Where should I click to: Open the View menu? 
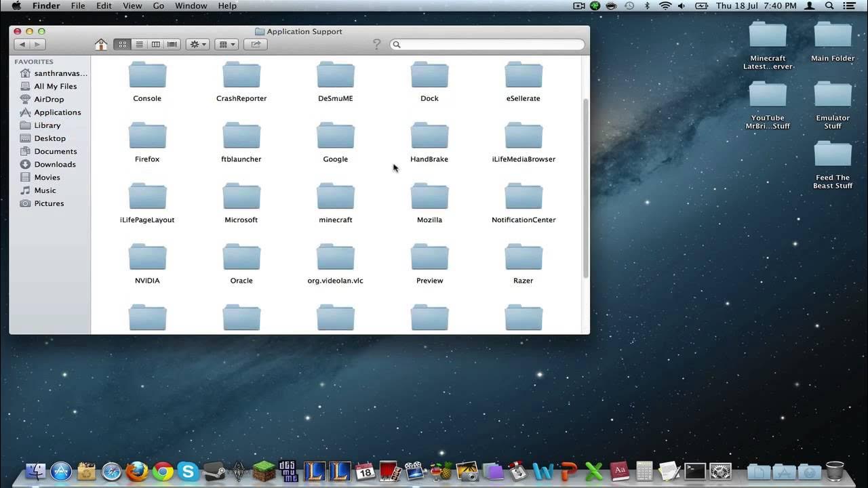pyautogui.click(x=132, y=5)
